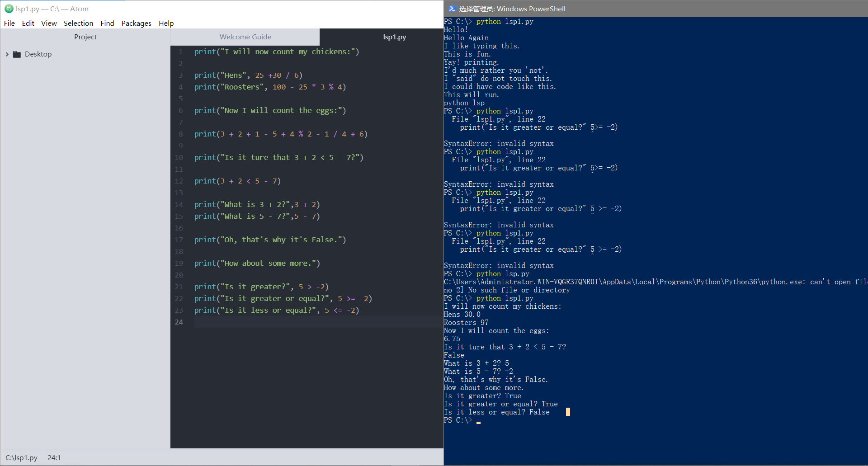Viewport: 868px width, 466px height.
Task: Click line number 12 in the gutter
Action: click(179, 181)
